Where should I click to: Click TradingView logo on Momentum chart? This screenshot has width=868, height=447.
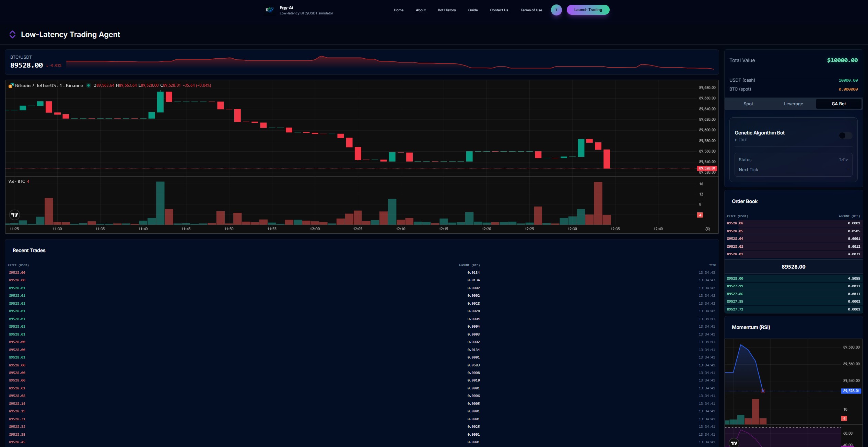tap(734, 443)
